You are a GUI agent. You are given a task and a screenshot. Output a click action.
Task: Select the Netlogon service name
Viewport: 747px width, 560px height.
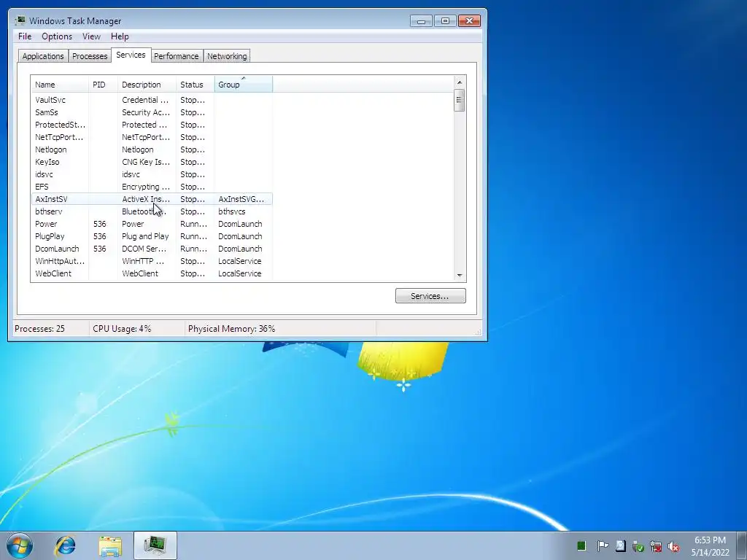[50, 149]
